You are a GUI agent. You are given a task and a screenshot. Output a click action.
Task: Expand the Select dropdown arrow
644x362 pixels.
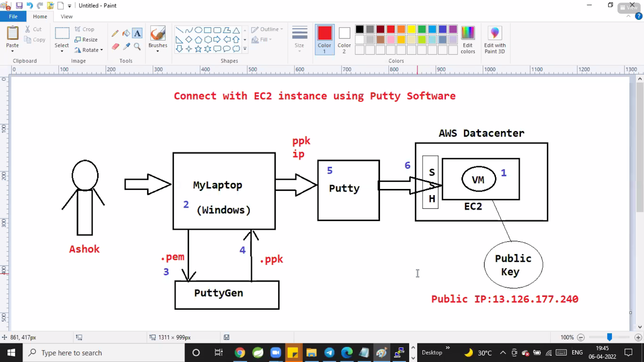point(62,51)
